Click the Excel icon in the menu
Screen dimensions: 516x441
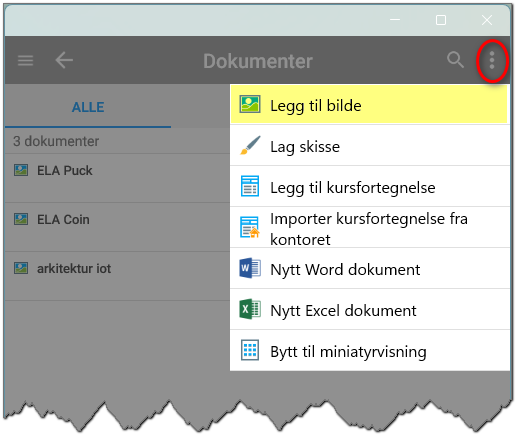click(x=250, y=309)
